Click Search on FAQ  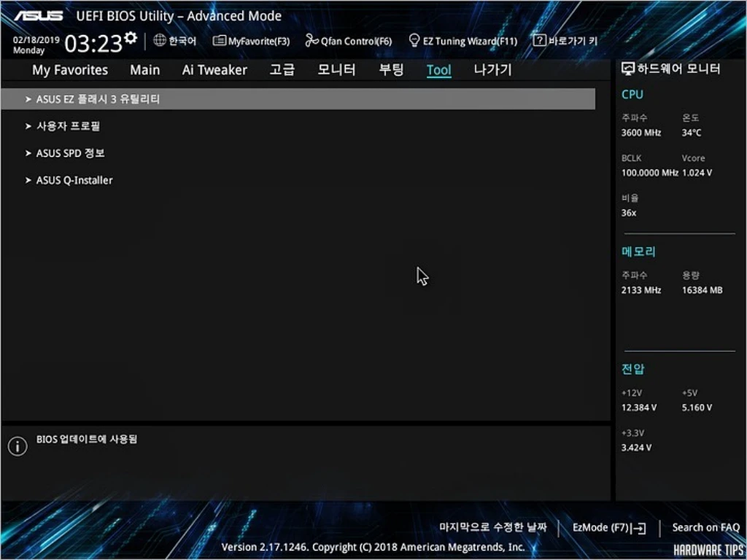click(x=705, y=528)
